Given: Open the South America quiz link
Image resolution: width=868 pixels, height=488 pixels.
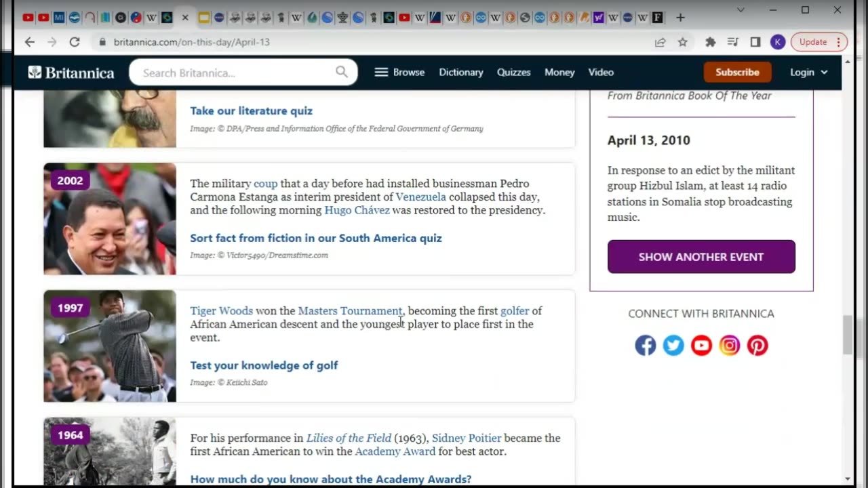Looking at the screenshot, I should point(316,239).
